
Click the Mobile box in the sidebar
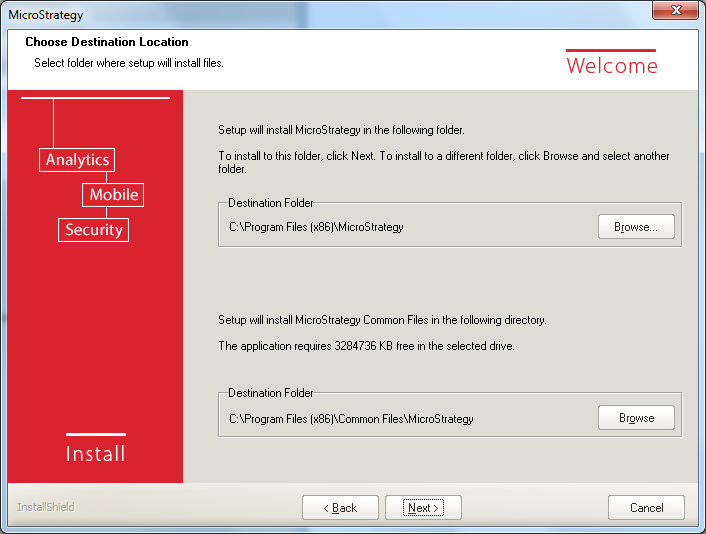point(113,195)
